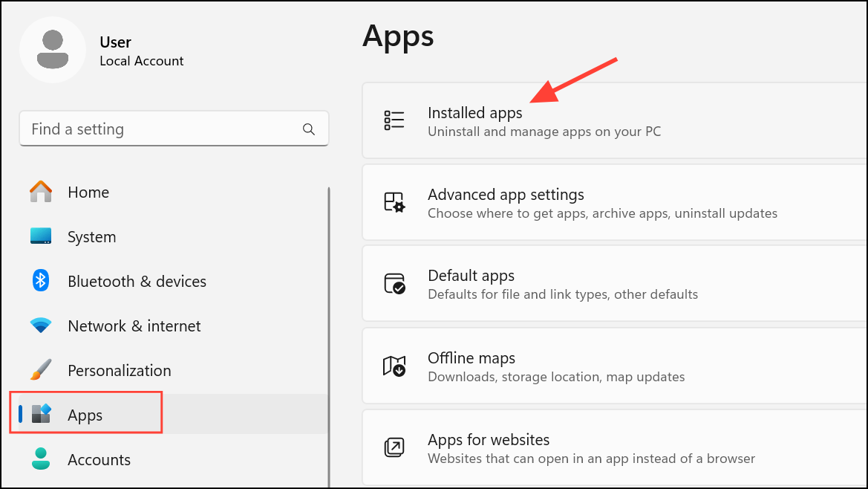Image resolution: width=868 pixels, height=489 pixels.
Task: Click the Apps for websites icon
Action: point(394,447)
